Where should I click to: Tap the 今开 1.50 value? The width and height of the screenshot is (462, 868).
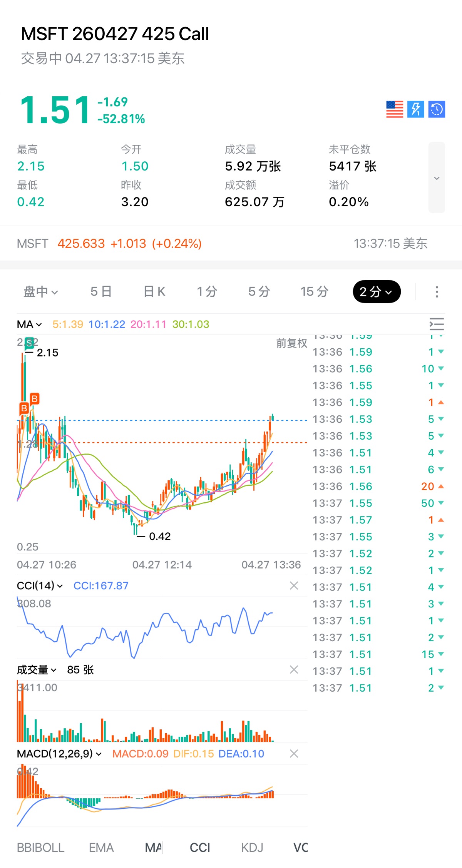coord(135,166)
